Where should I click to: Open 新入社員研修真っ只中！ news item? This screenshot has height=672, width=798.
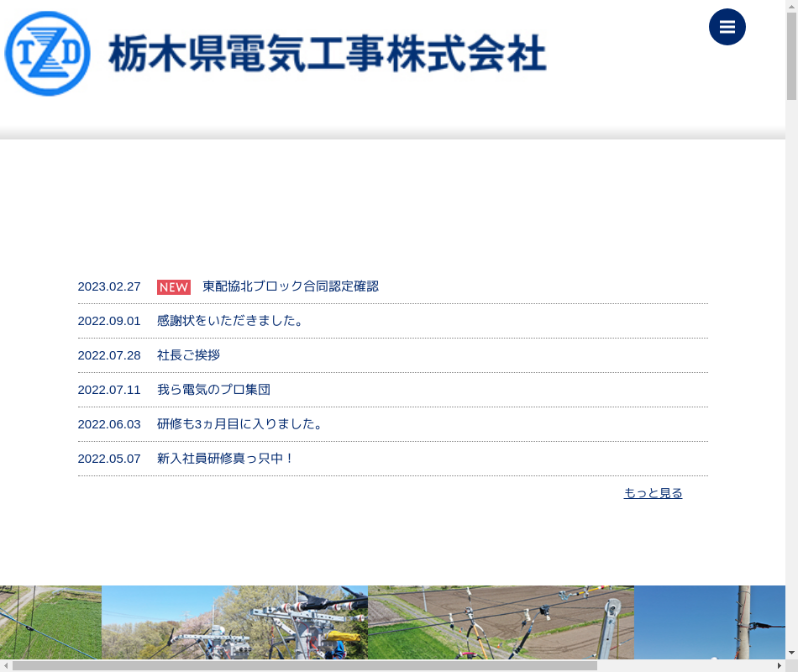pos(225,459)
